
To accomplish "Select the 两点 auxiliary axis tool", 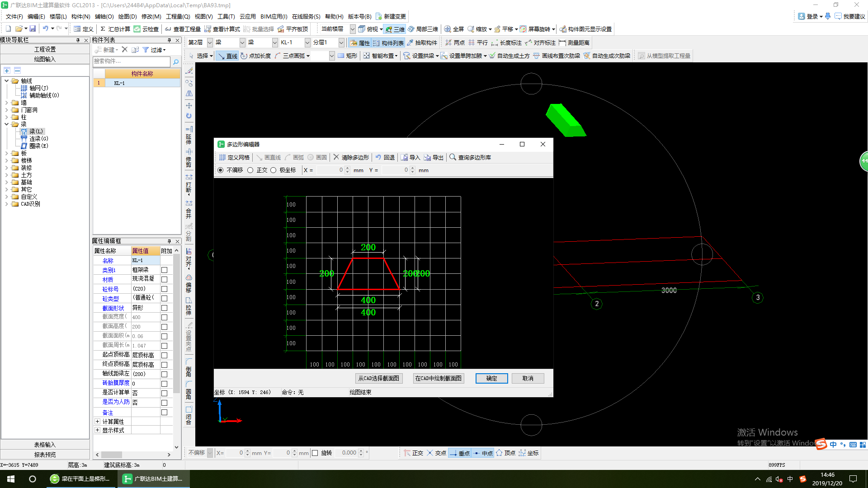I will (x=455, y=42).
